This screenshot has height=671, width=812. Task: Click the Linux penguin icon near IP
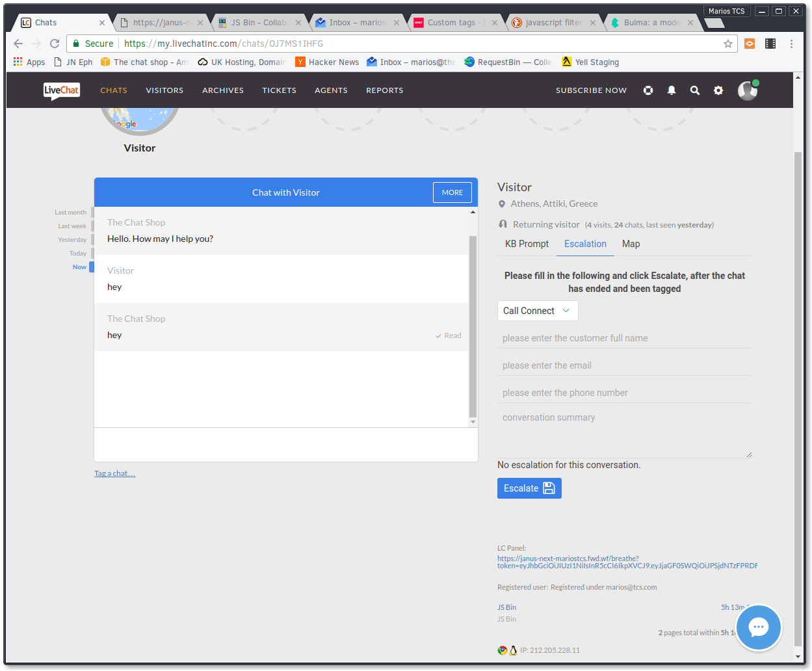tap(513, 650)
